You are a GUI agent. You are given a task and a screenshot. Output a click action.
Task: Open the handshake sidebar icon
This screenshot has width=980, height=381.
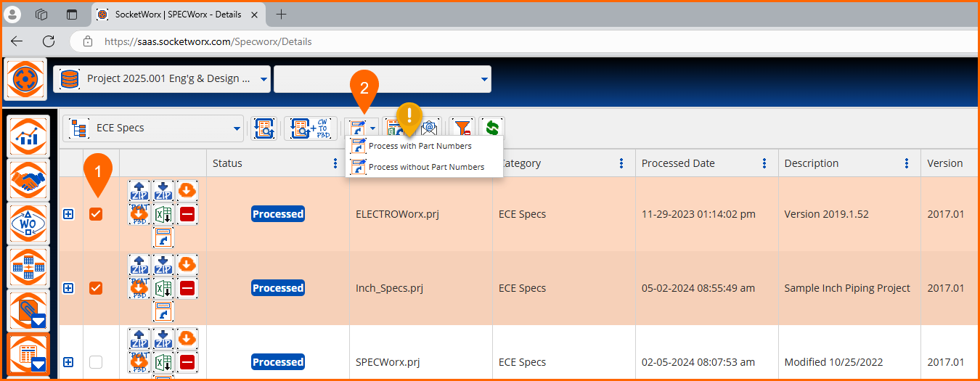(x=28, y=180)
